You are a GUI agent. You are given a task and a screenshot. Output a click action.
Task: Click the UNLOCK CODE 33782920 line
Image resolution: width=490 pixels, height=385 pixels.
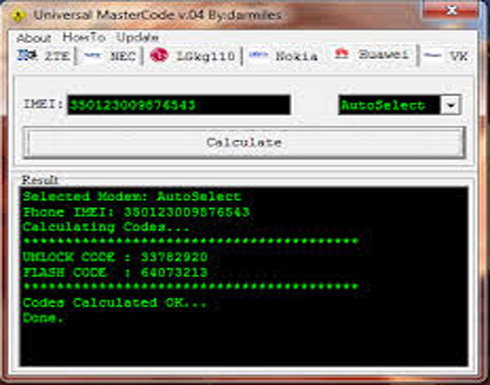(x=115, y=257)
